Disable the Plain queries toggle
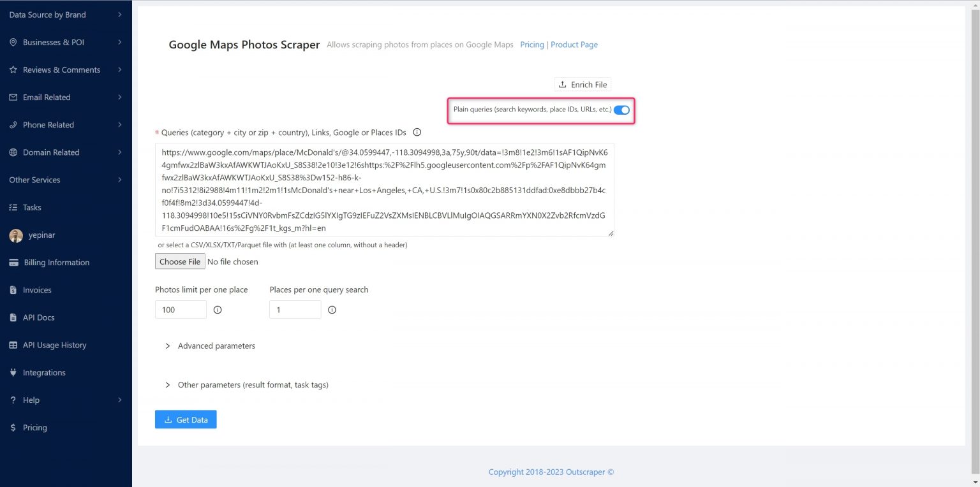 coord(621,109)
